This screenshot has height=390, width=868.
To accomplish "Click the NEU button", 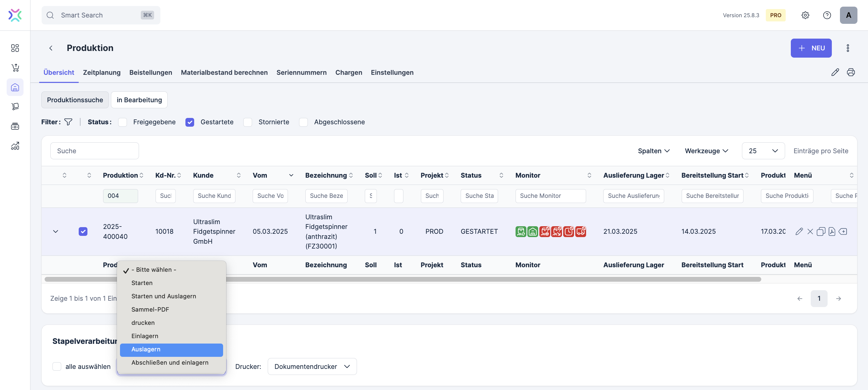I will click(811, 48).
